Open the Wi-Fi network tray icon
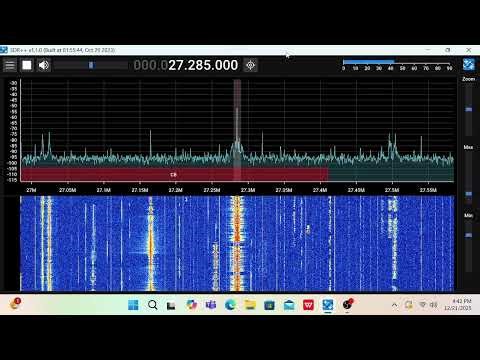This screenshot has height=360, width=480. pyautogui.click(x=423, y=305)
